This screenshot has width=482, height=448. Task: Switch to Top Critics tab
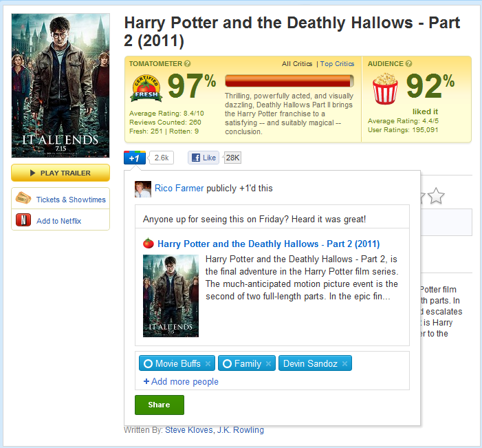337,64
